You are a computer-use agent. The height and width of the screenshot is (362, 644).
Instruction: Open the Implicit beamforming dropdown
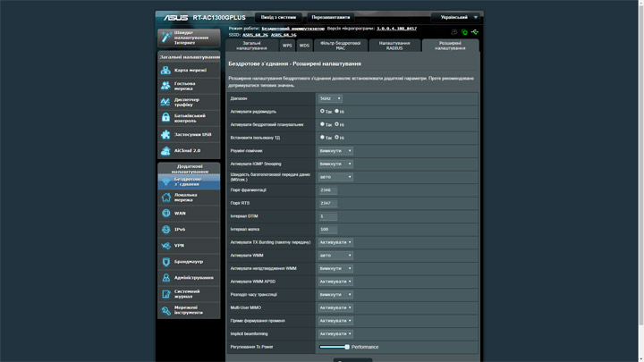[x=335, y=333]
